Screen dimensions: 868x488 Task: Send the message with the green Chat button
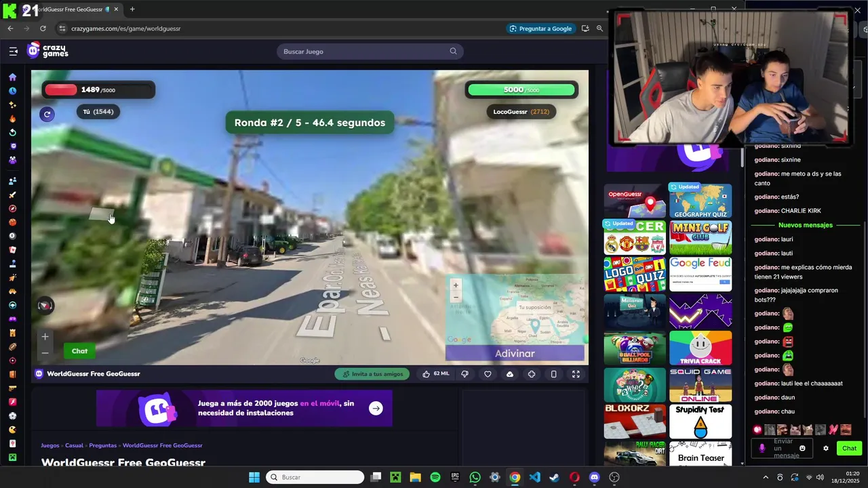849,448
